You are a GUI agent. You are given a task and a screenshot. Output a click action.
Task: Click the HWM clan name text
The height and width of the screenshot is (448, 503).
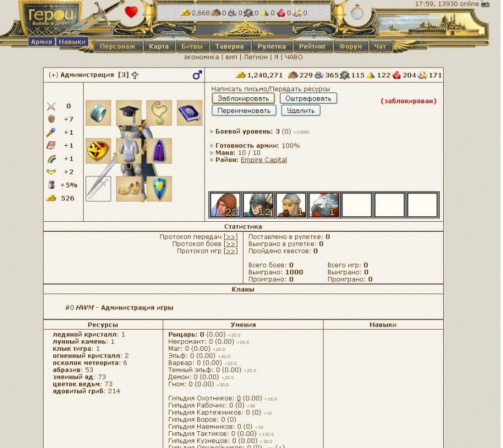click(x=85, y=308)
